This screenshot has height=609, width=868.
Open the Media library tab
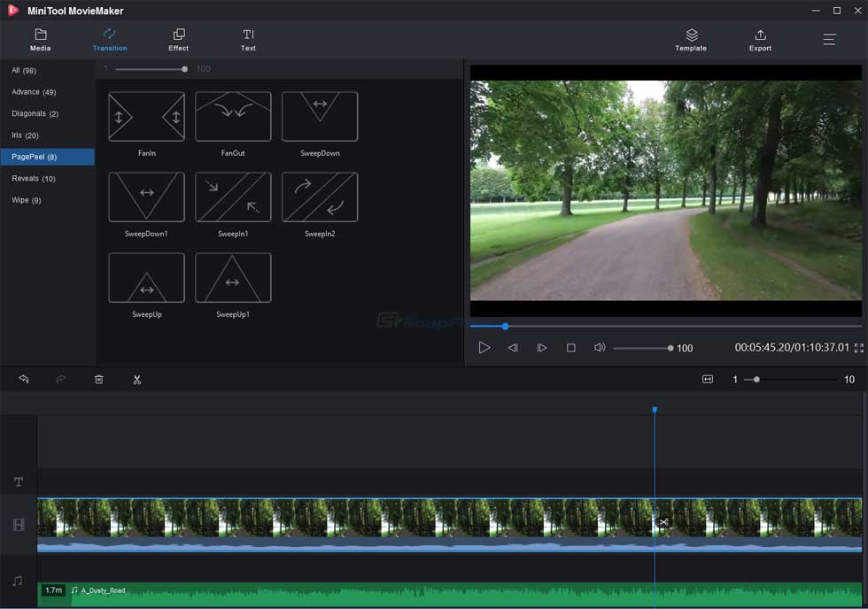(x=40, y=40)
